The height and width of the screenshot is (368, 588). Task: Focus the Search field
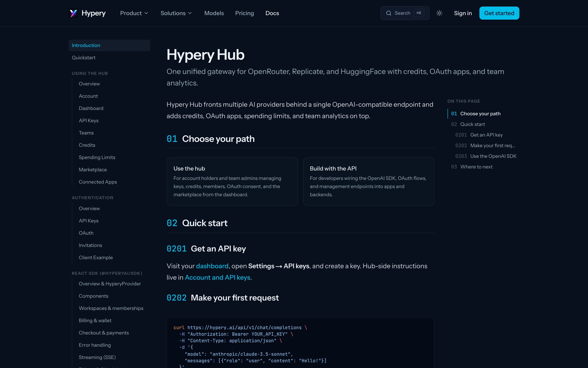point(405,13)
